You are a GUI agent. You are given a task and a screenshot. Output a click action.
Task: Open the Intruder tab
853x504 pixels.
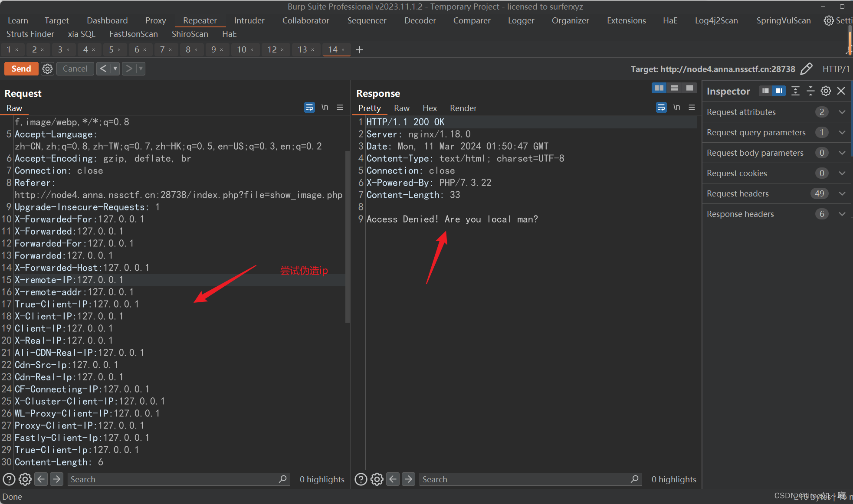tap(249, 20)
